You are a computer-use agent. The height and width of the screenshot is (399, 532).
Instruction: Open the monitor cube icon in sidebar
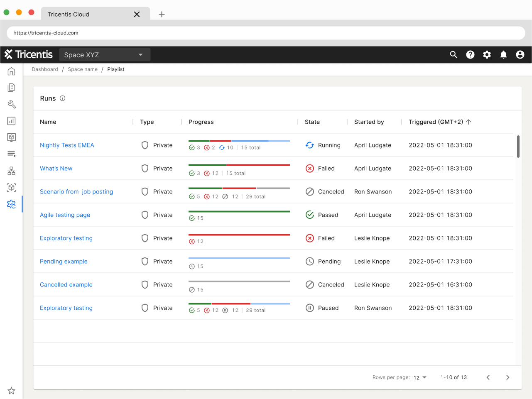(x=12, y=137)
